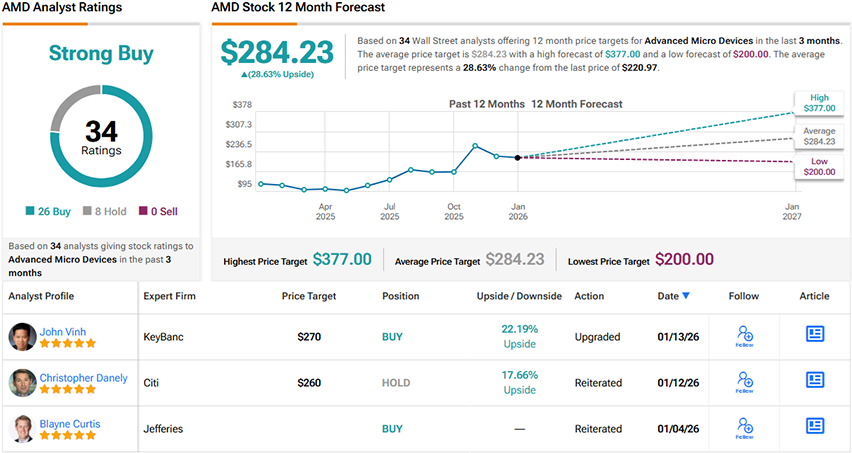Click the Upside / Downside column header
Viewport: 852px width, 453px height.
(x=519, y=296)
